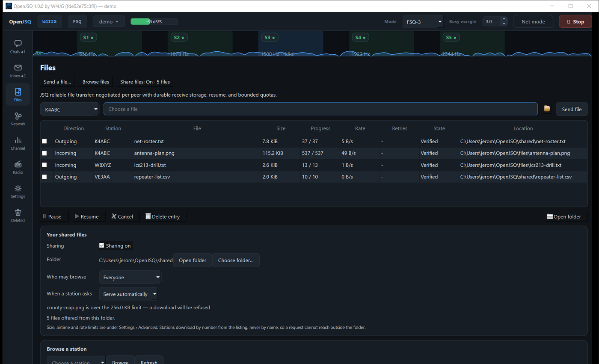The height and width of the screenshot is (364, 599).
Task: Click the -35 dBFS level meter
Action: click(154, 21)
